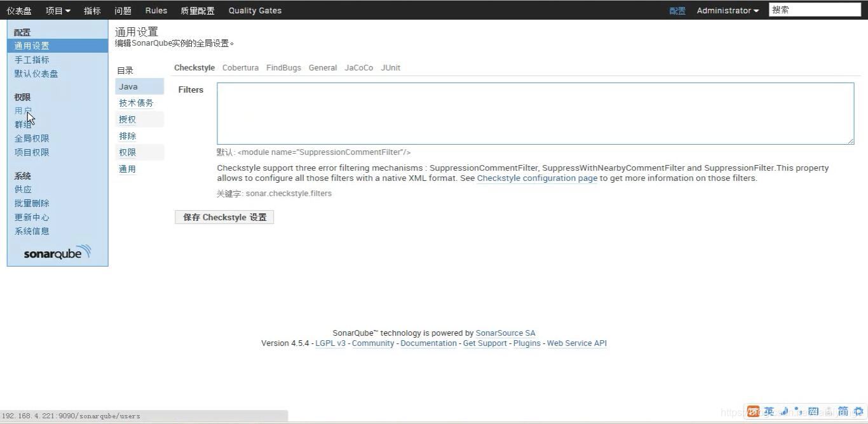
Task: Select 授权 category in 目录 list
Action: (139, 119)
